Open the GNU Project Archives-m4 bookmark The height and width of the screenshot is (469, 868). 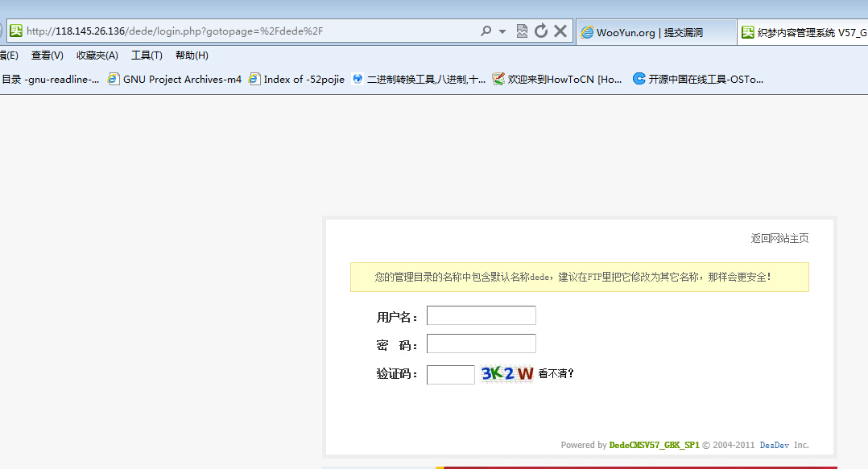tap(175, 79)
